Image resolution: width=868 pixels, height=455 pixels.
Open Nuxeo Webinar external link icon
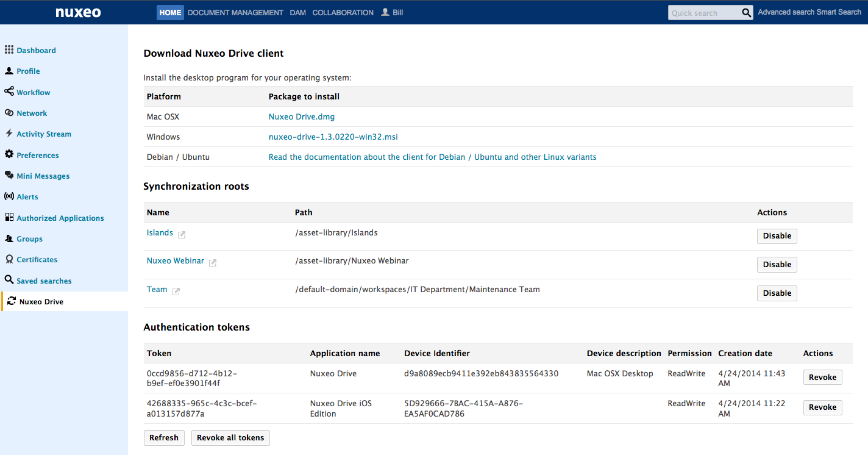tap(213, 262)
